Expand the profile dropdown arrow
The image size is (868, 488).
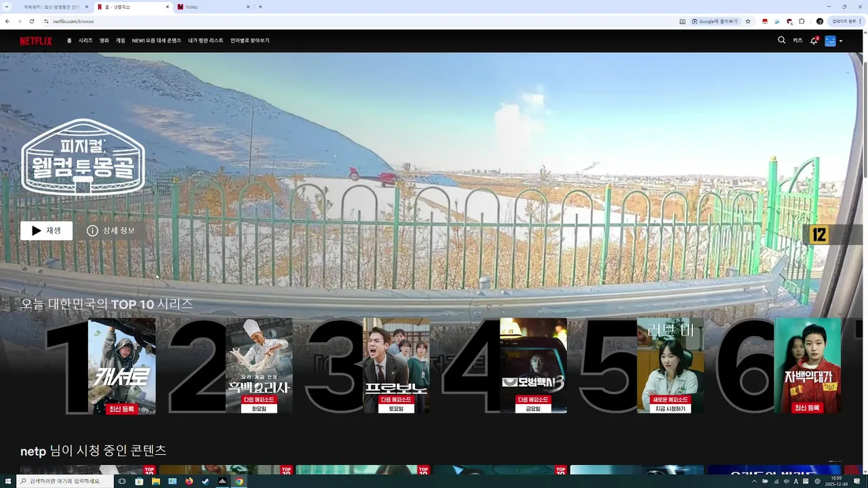point(841,41)
